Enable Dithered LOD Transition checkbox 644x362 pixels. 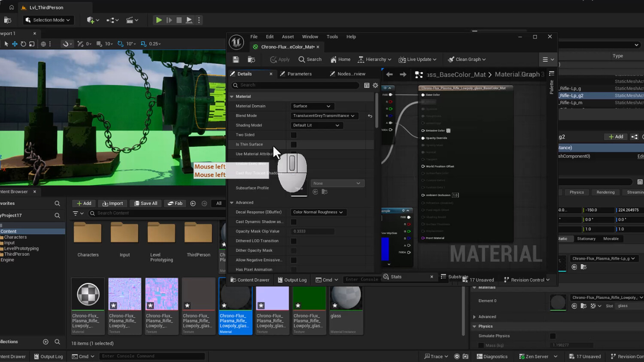point(294,241)
